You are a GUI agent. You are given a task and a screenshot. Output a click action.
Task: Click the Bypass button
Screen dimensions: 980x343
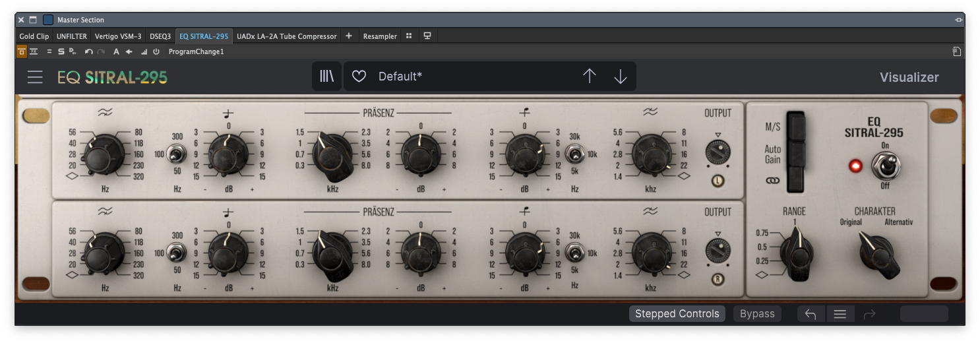[x=757, y=314]
